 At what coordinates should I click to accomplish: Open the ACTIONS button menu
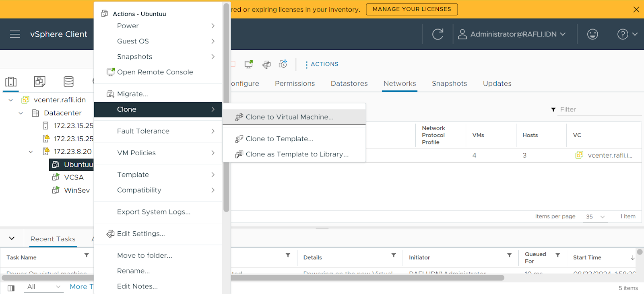322,64
